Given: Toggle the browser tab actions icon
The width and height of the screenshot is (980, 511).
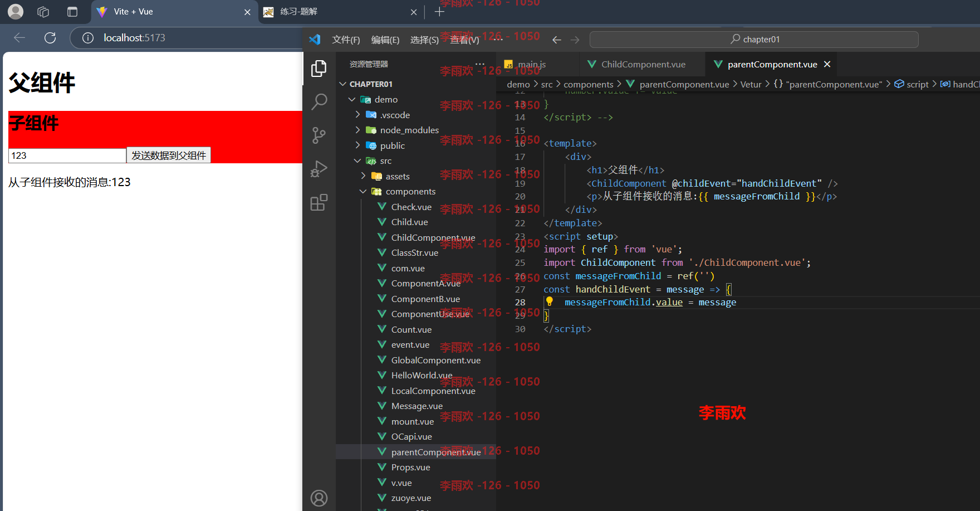Looking at the screenshot, I should tap(72, 12).
